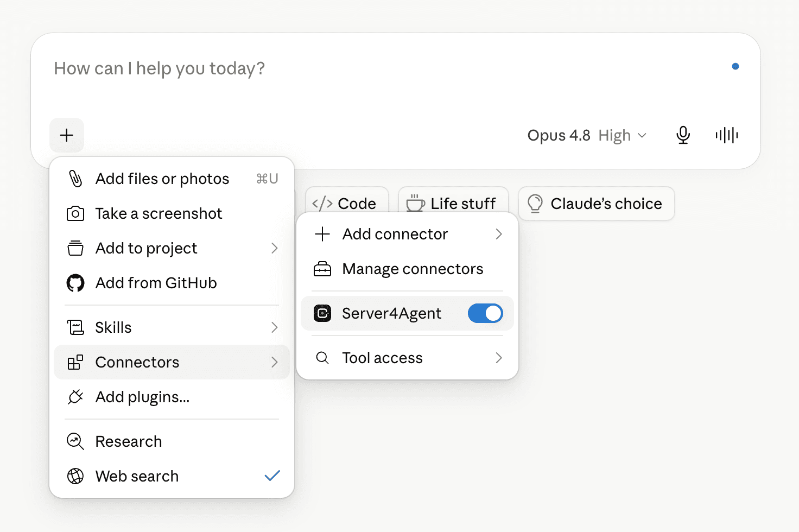Click the plus attachment button
Viewport: 799px width, 532px height.
67,135
